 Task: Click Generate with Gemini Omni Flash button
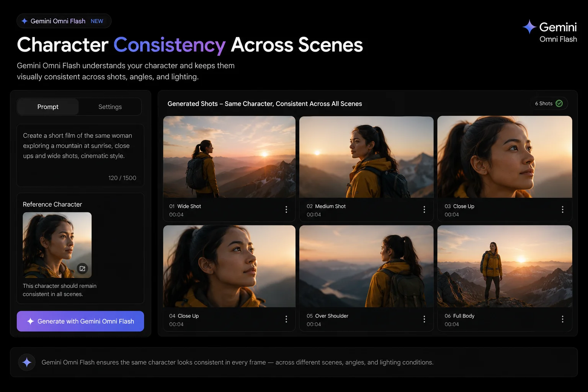[80, 321]
